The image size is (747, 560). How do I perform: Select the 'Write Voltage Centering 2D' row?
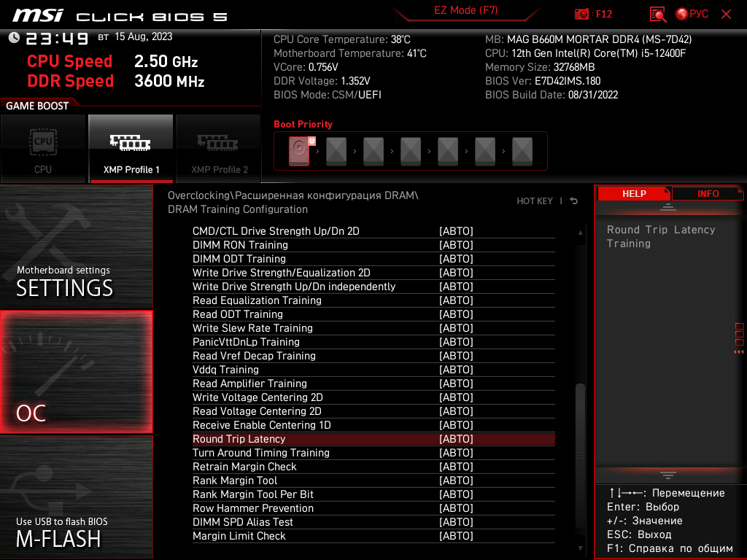coord(373,397)
